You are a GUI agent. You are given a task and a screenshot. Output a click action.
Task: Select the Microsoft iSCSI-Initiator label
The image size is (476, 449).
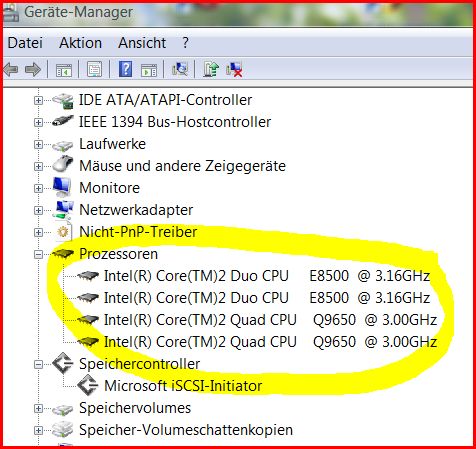(183, 386)
